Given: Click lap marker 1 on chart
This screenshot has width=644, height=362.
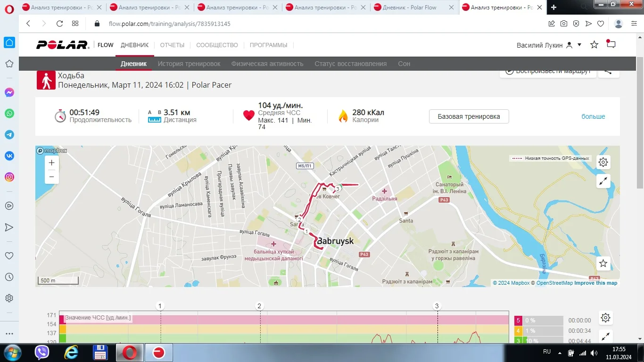Looking at the screenshot, I should tap(160, 306).
